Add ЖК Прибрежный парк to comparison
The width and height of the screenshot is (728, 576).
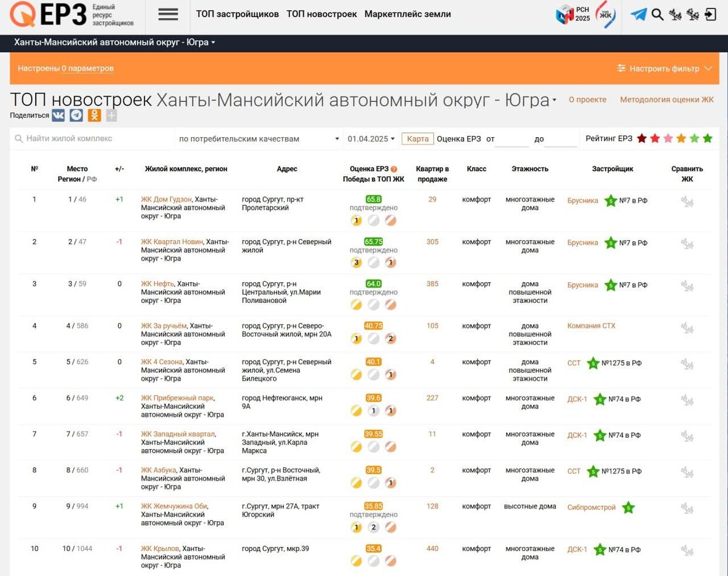click(687, 401)
